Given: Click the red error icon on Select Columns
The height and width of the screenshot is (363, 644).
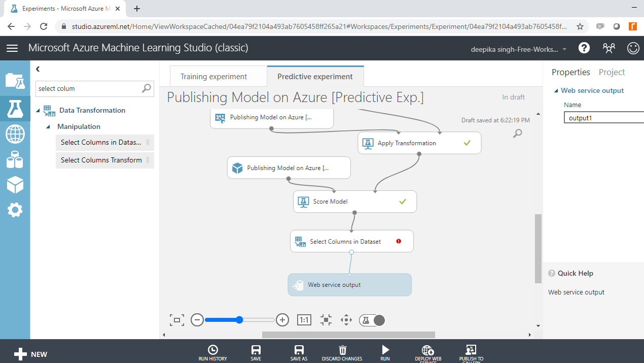Looking at the screenshot, I should pyautogui.click(x=399, y=241).
